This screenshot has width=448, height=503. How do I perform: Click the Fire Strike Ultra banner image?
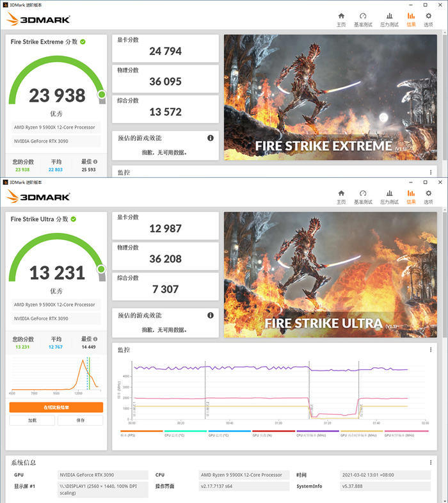[x=330, y=275]
